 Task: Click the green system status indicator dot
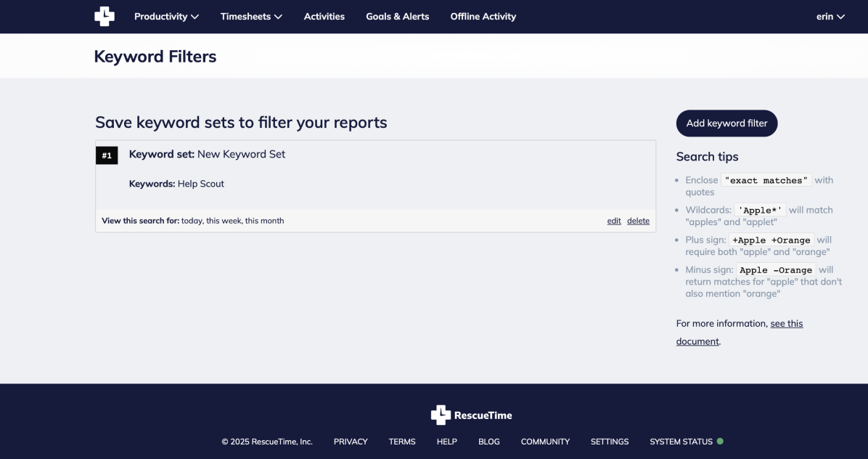(x=720, y=441)
